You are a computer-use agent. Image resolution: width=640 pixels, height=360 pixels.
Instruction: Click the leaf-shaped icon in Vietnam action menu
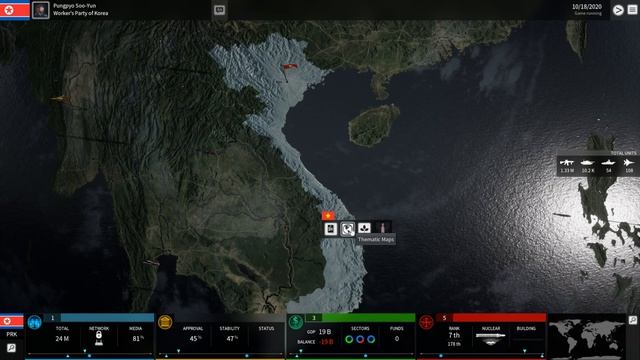pos(364,228)
